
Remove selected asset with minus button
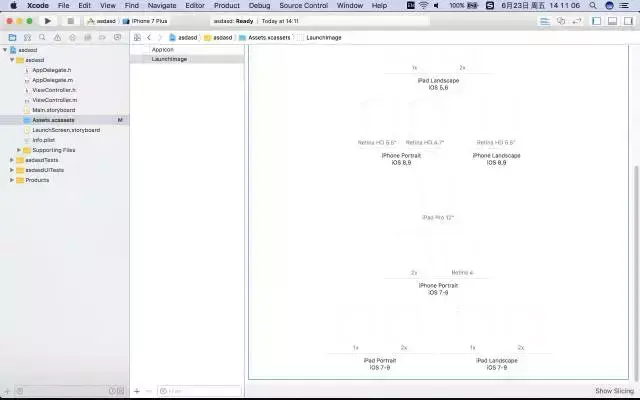coord(149,391)
